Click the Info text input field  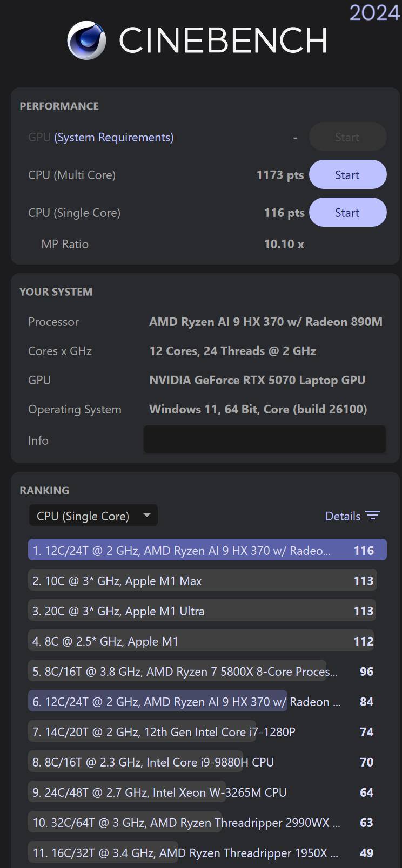pos(264,440)
